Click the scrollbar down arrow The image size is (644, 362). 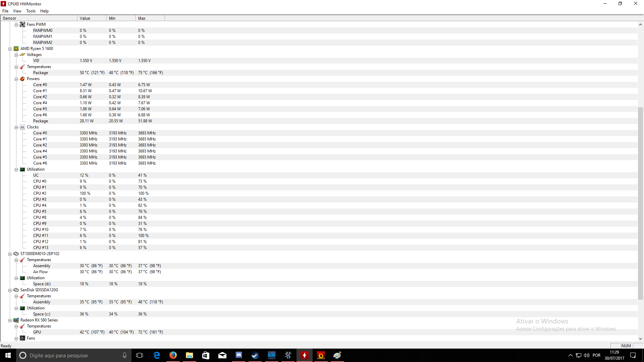click(x=640, y=339)
